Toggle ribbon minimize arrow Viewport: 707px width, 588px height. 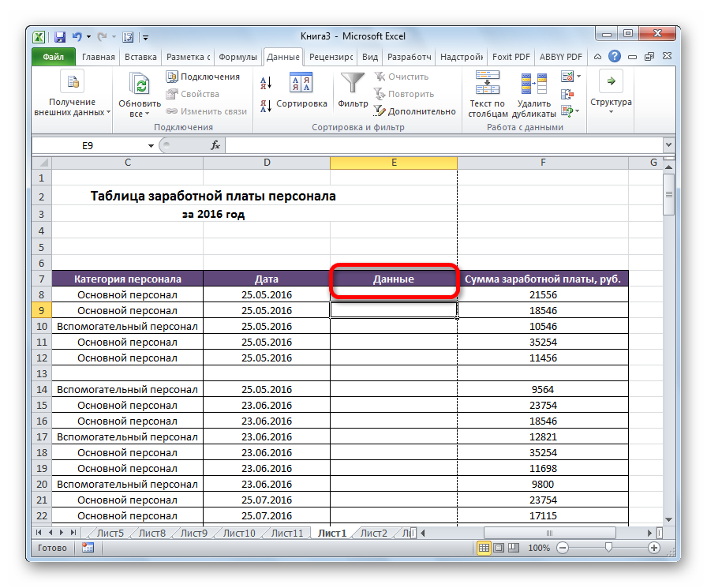(598, 57)
